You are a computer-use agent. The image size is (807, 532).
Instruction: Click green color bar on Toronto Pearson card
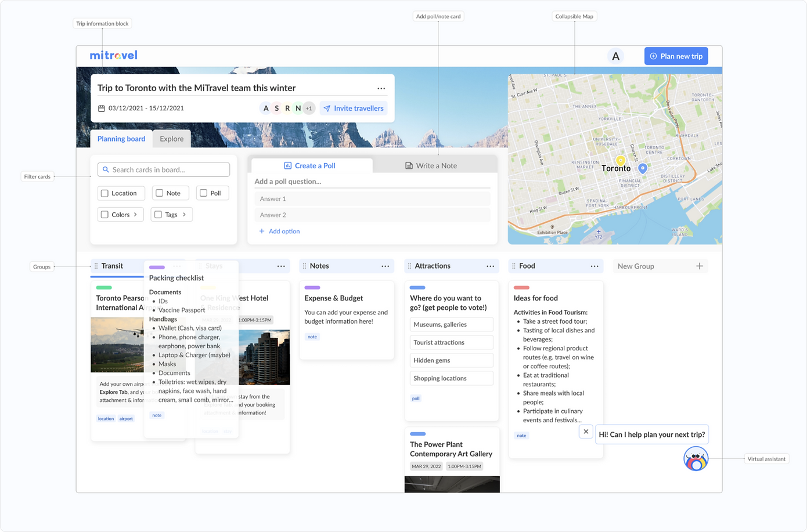pyautogui.click(x=104, y=288)
